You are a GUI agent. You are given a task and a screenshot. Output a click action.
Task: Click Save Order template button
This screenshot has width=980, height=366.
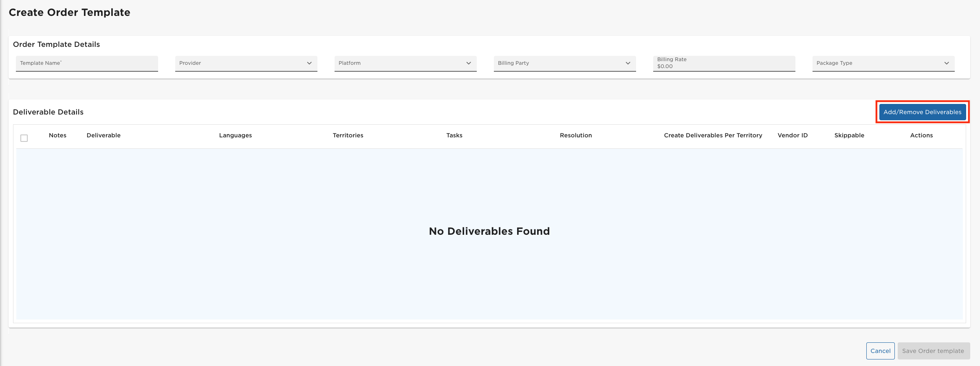pos(933,351)
